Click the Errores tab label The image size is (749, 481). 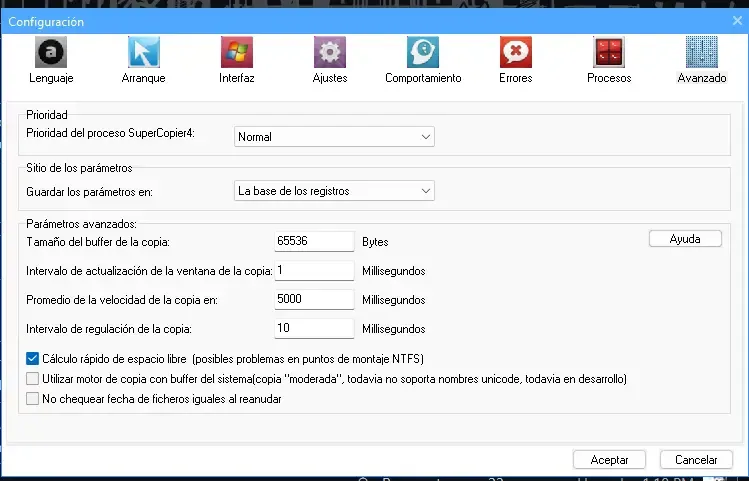click(515, 78)
